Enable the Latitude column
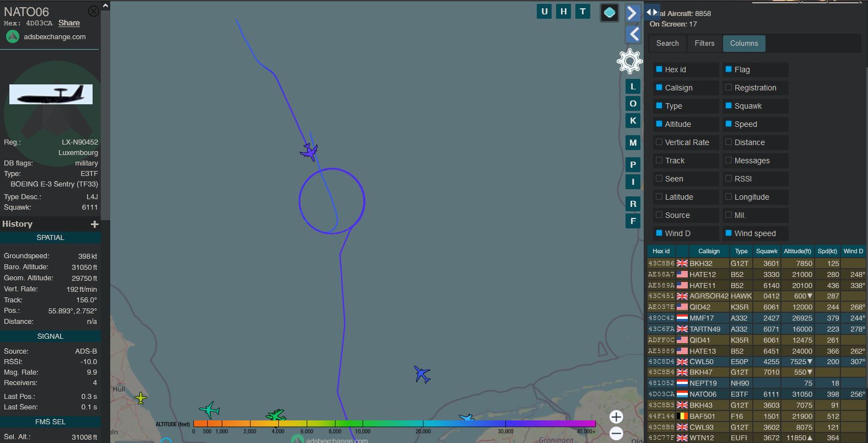 pyautogui.click(x=659, y=197)
